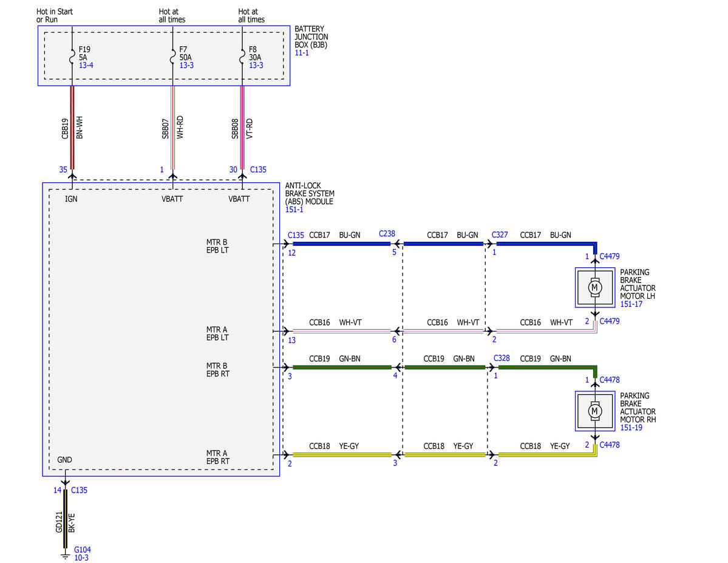Image resolution: width=728 pixels, height=563 pixels.
Task: Click the 'BATTERY JUNCTION BOX (BJB)' title
Action: (311, 37)
